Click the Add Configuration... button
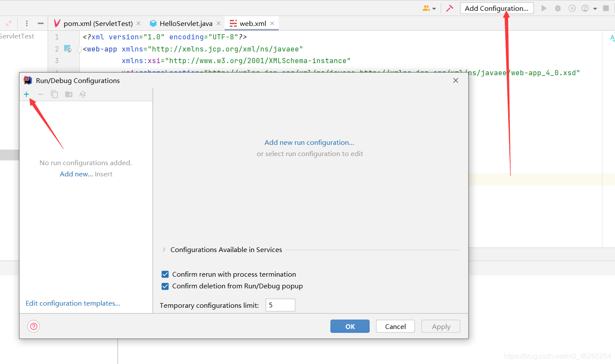Viewport: 615px width, 364px height. pos(497,8)
